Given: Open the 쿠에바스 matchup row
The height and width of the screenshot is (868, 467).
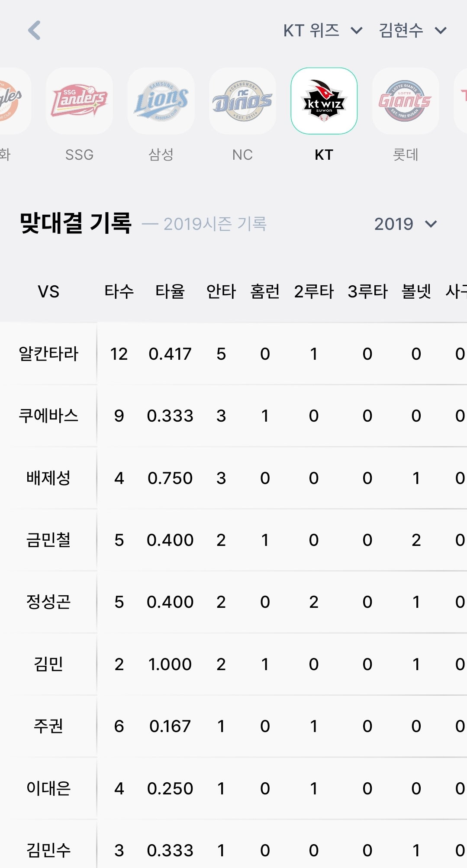Looking at the screenshot, I should [x=234, y=416].
